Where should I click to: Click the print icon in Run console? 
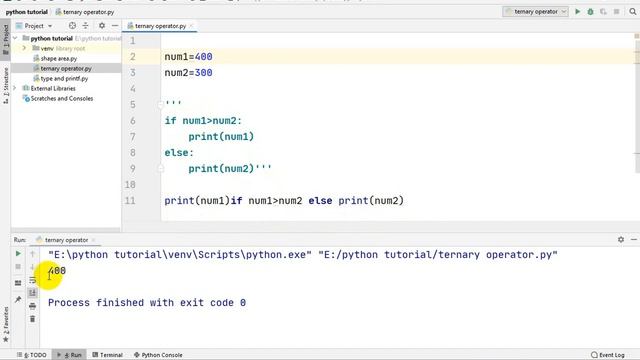(33, 306)
